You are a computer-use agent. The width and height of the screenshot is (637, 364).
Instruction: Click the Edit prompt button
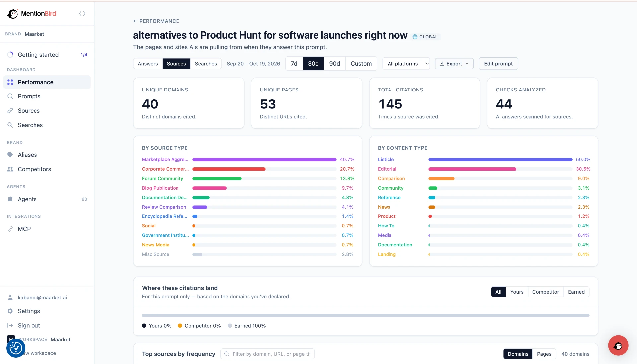(498, 64)
